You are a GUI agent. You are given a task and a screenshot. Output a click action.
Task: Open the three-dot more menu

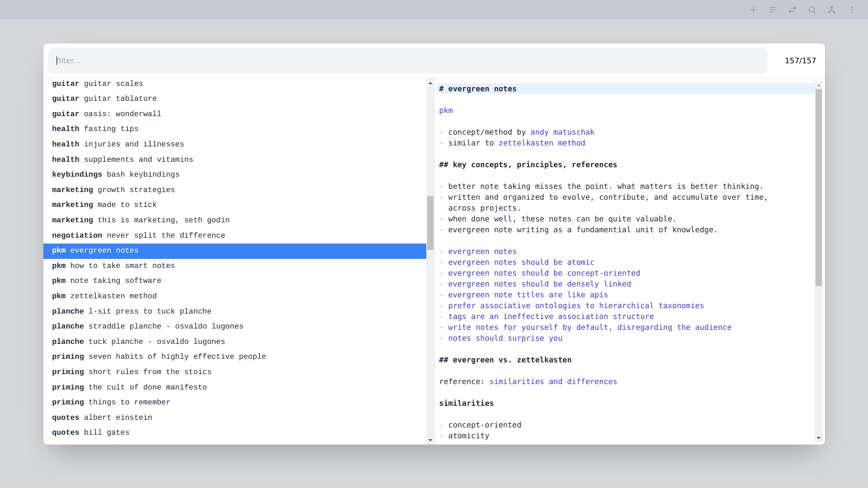click(x=852, y=10)
